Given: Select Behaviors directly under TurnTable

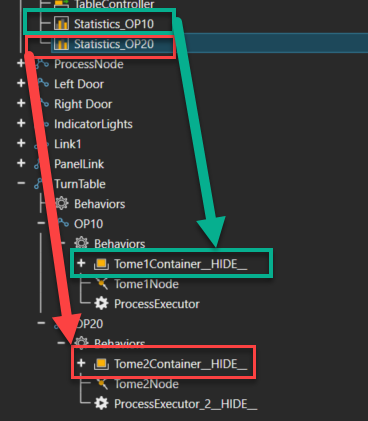Looking at the screenshot, I should point(100,204).
